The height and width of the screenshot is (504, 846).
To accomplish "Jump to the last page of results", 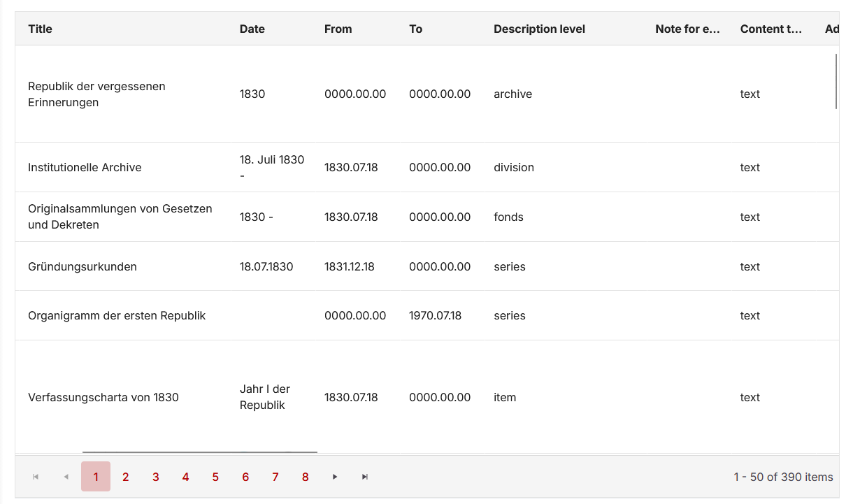I will 364,477.
